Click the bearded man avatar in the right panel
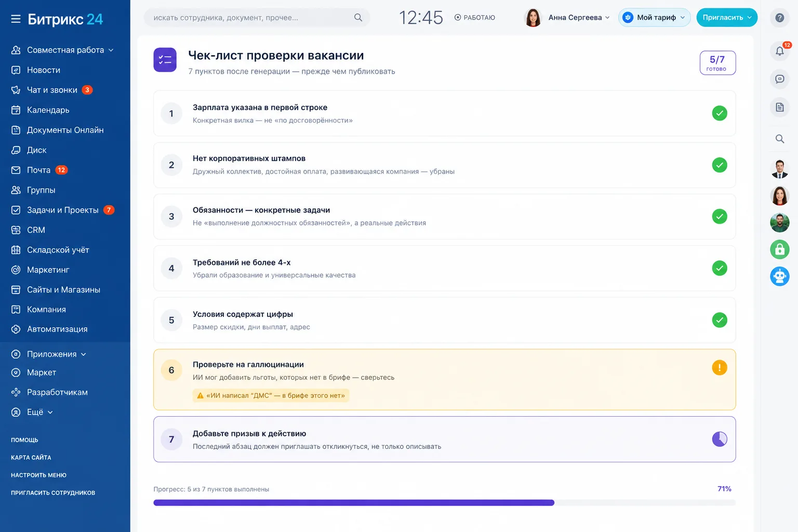This screenshot has height=532, width=798. 779,222
